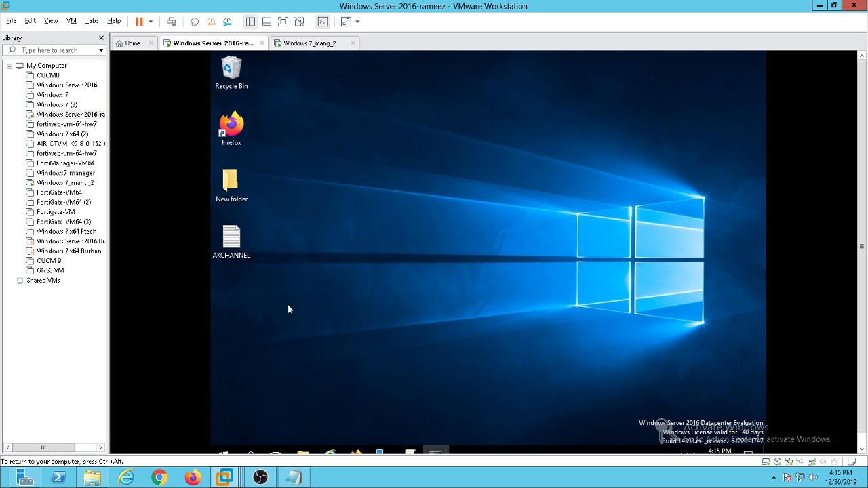
Task: Open the View menu
Action: pos(51,21)
